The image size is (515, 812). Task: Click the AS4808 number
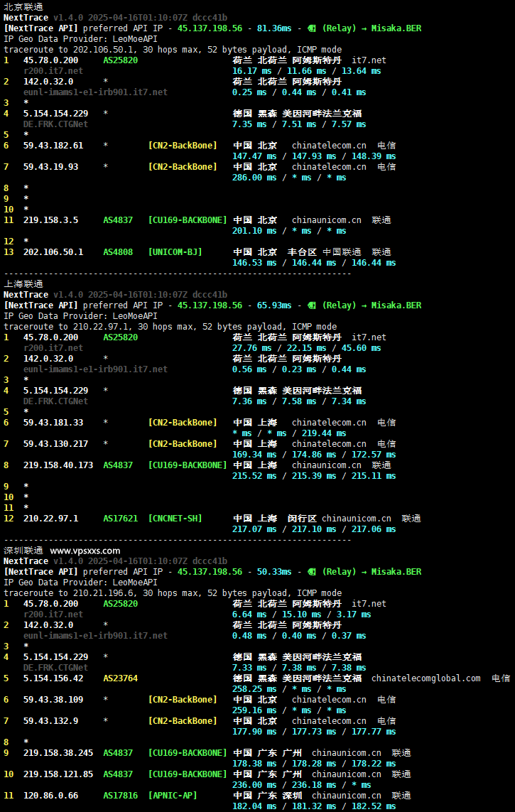tap(118, 252)
